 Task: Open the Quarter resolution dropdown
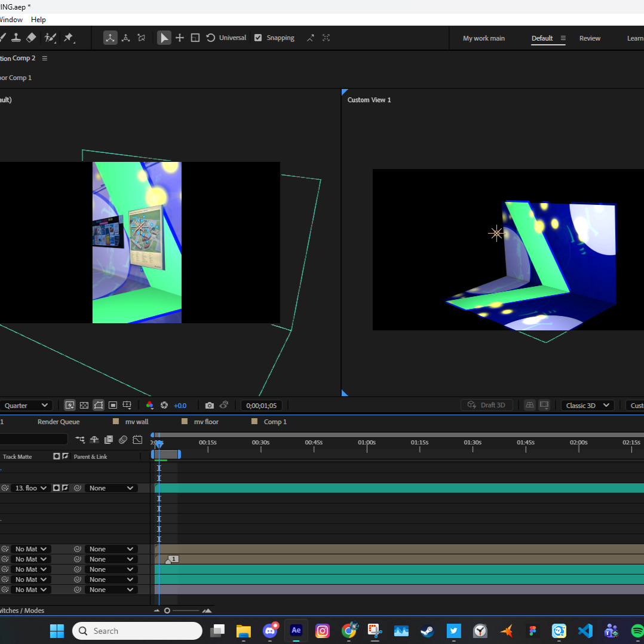click(26, 405)
